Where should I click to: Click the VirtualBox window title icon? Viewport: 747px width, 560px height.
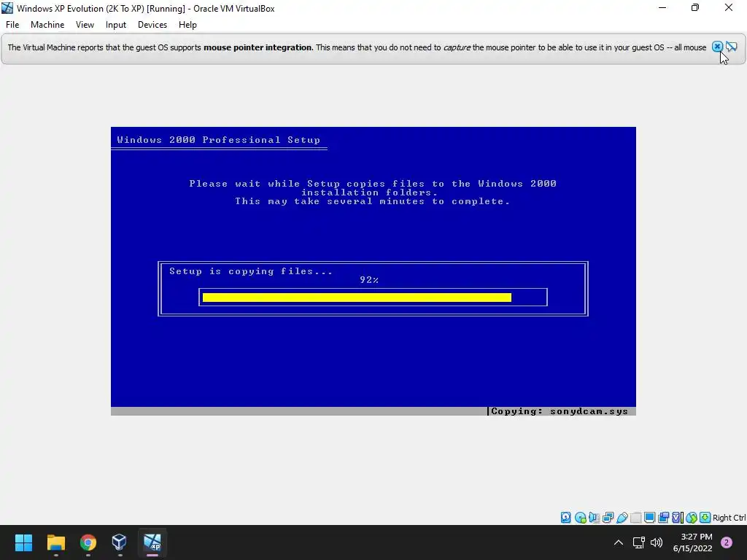click(x=7, y=8)
